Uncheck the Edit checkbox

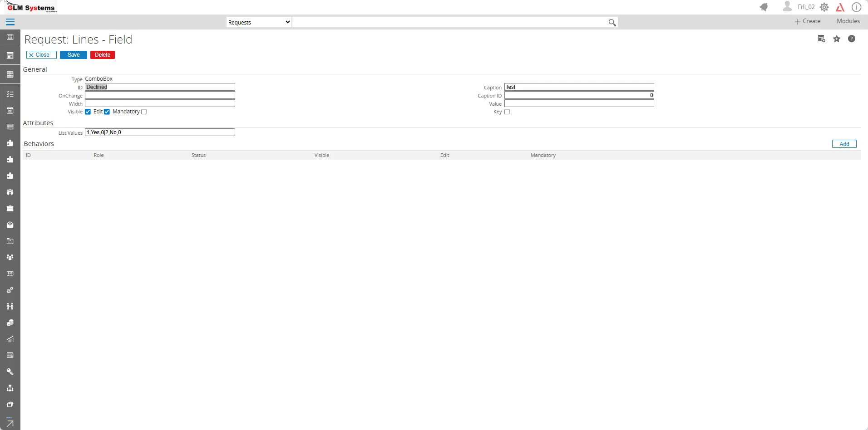point(107,112)
